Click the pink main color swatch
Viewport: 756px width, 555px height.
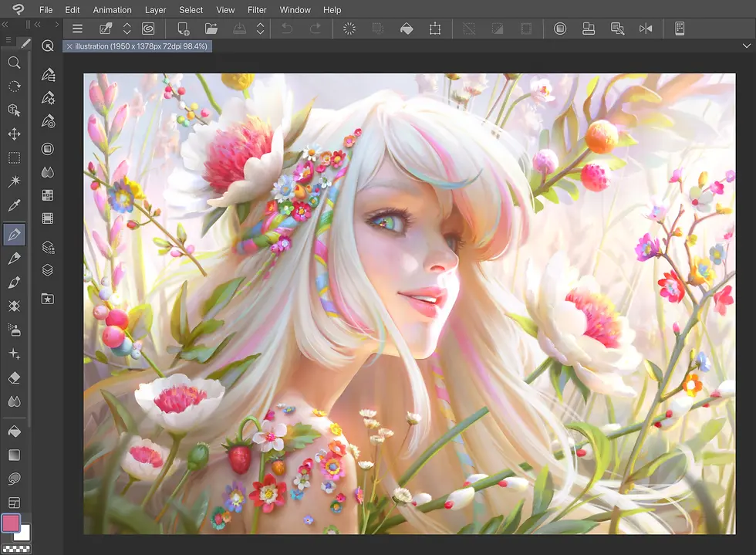point(11,523)
